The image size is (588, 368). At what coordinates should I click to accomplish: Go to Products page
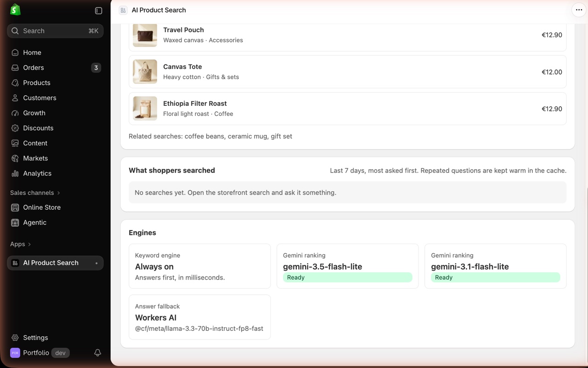coord(55,83)
